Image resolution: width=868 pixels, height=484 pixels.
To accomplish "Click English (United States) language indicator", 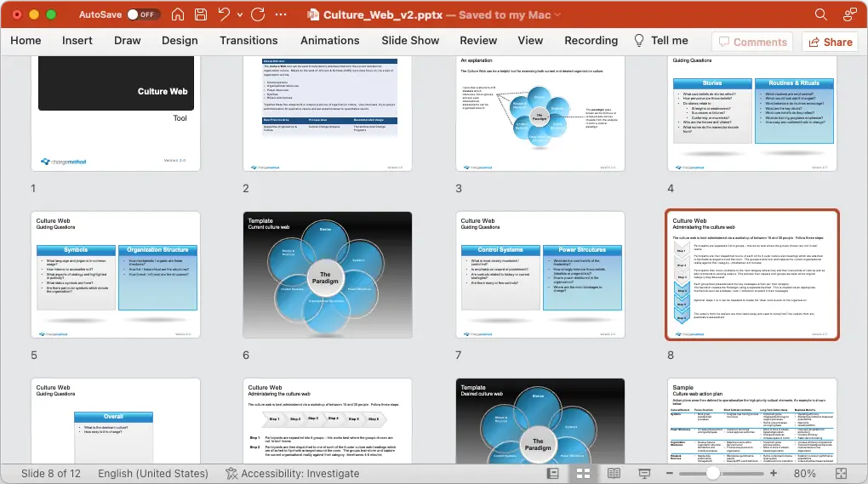I will [x=153, y=474].
